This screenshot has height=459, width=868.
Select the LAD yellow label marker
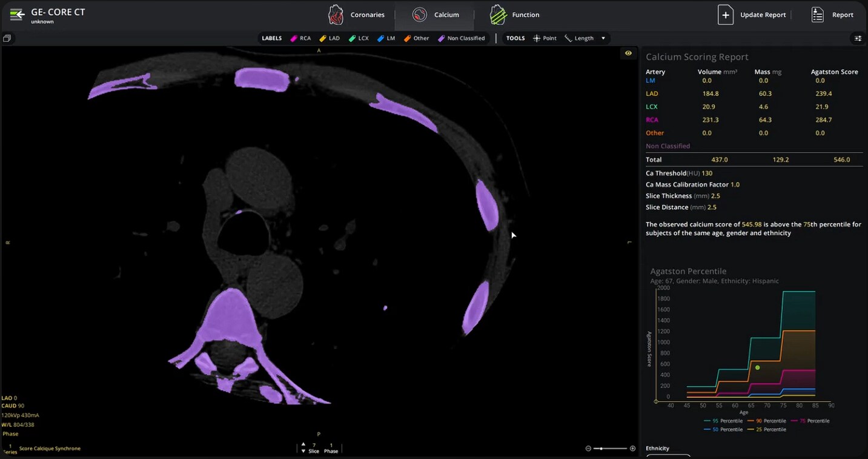point(323,38)
